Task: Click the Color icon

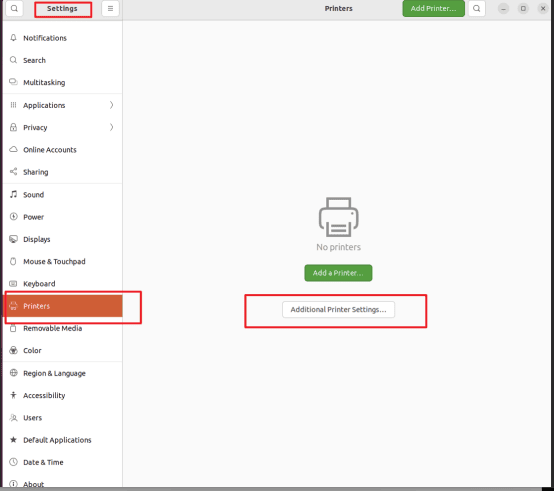Action: point(13,350)
